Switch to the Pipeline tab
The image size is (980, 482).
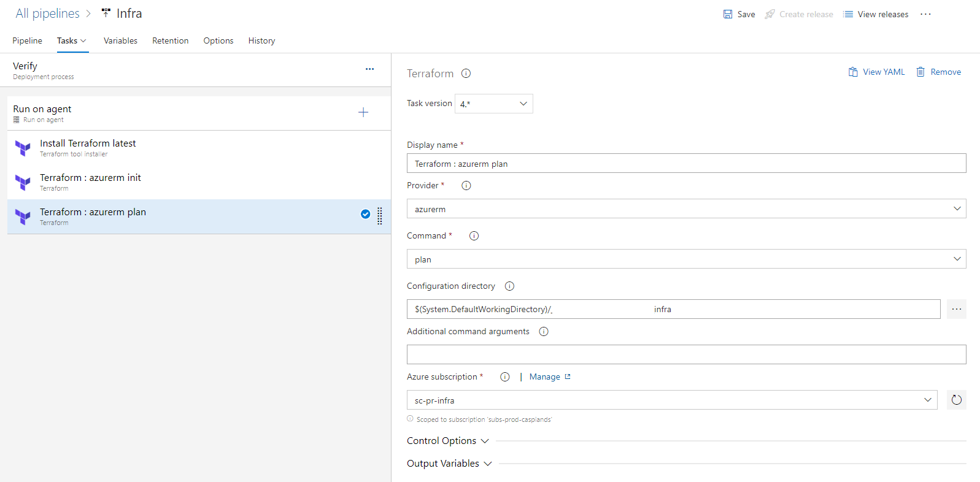point(27,40)
